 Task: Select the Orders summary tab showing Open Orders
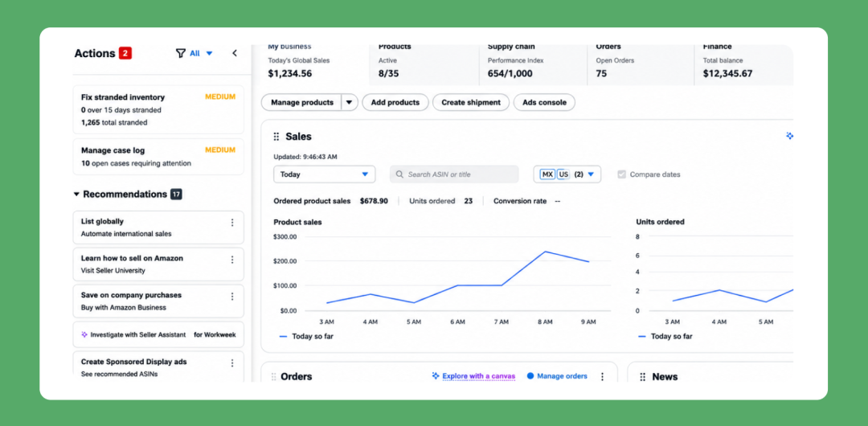tap(641, 63)
